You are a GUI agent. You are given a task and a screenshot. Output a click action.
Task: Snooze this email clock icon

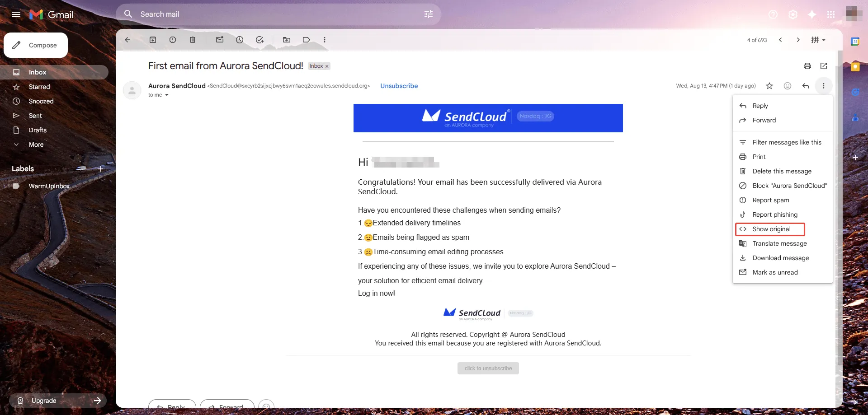tap(240, 40)
